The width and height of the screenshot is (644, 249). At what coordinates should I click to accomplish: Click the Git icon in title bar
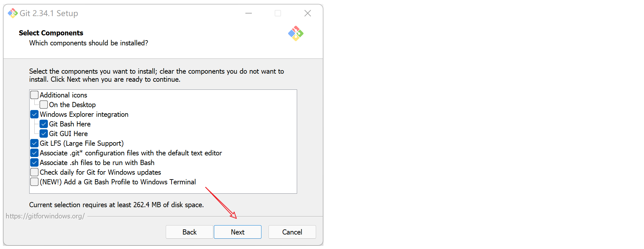[13, 13]
